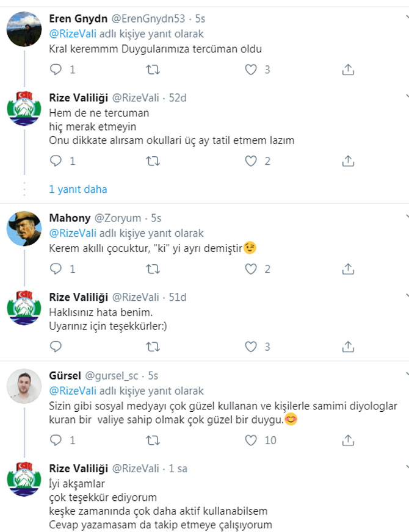This screenshot has height=532, width=409.
Task: Retweet the 'Haklısınız hata benim' reply
Action: coord(154,347)
